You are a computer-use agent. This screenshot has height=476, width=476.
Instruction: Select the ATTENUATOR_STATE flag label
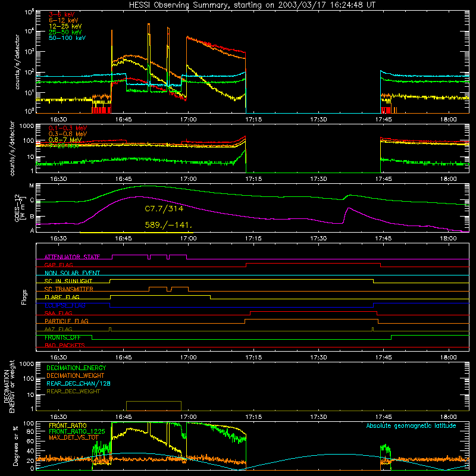72,257
